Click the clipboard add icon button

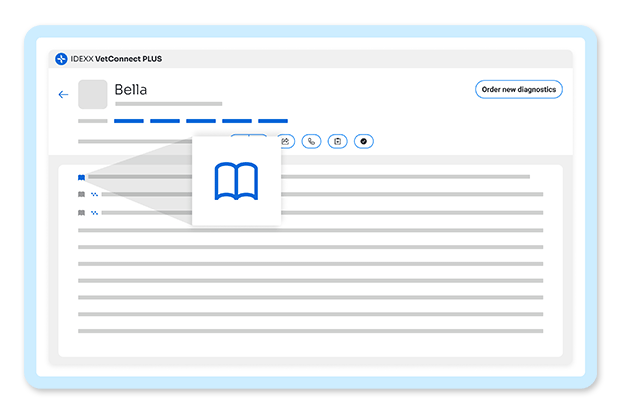[x=337, y=141]
